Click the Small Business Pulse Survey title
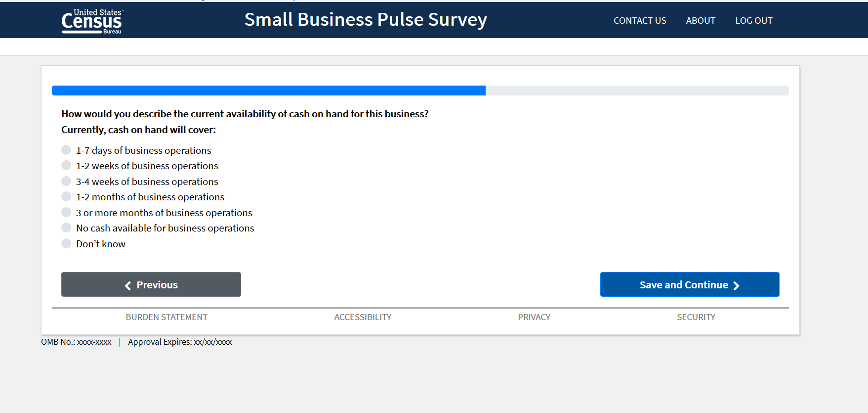The height and width of the screenshot is (413, 868). [x=366, y=20]
